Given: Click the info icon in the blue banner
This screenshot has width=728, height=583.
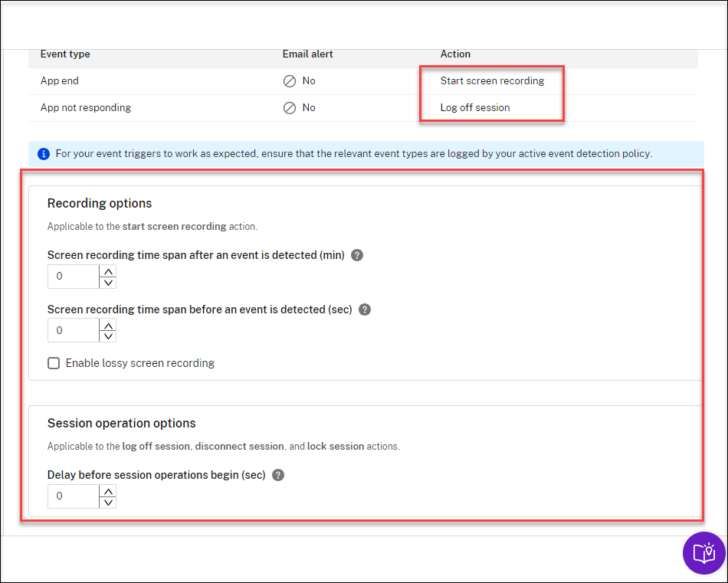Looking at the screenshot, I should click(x=43, y=153).
